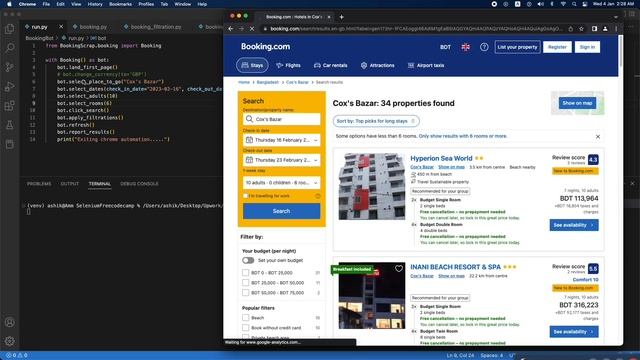Open check-in date dropdown

click(x=281, y=140)
